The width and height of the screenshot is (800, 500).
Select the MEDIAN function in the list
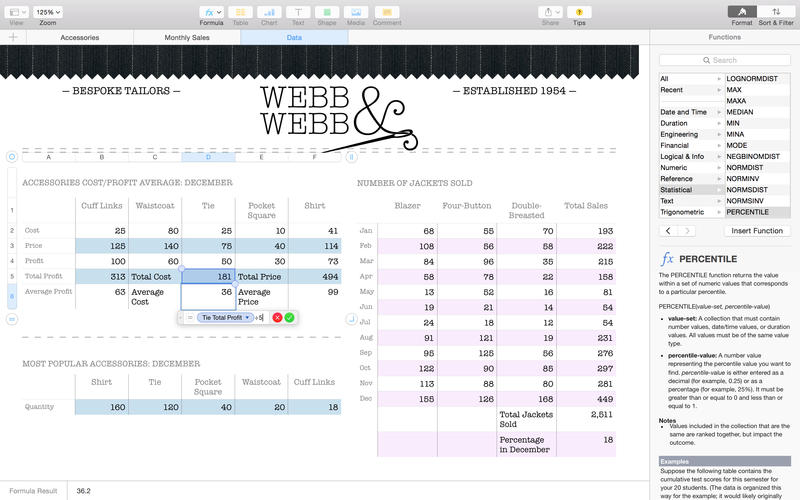coord(740,112)
